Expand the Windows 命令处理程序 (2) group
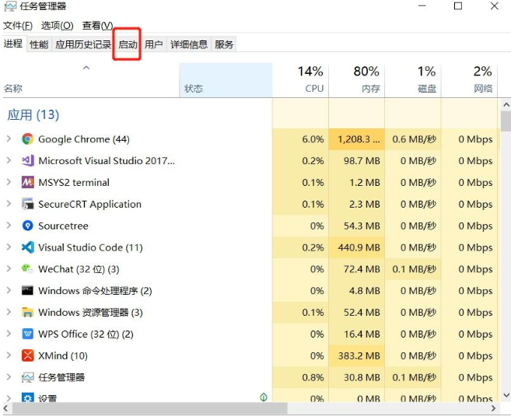This screenshot has width=511, height=420. pos(9,290)
